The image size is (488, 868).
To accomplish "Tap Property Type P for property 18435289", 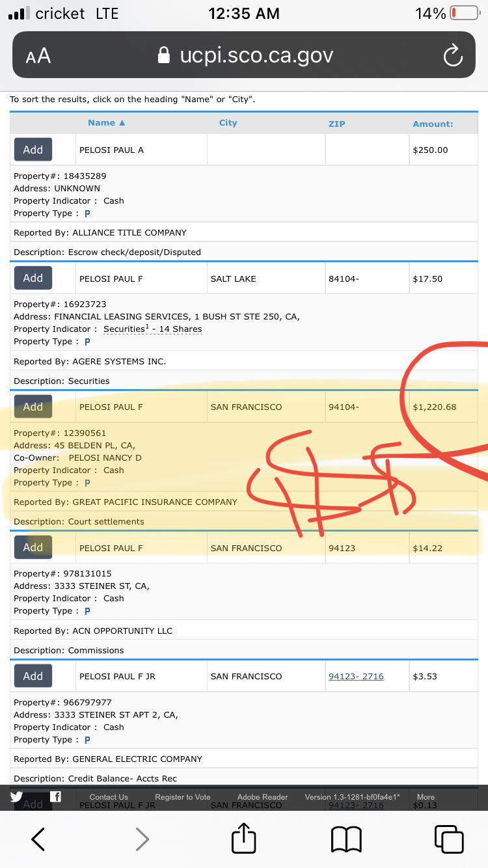I will [x=87, y=213].
